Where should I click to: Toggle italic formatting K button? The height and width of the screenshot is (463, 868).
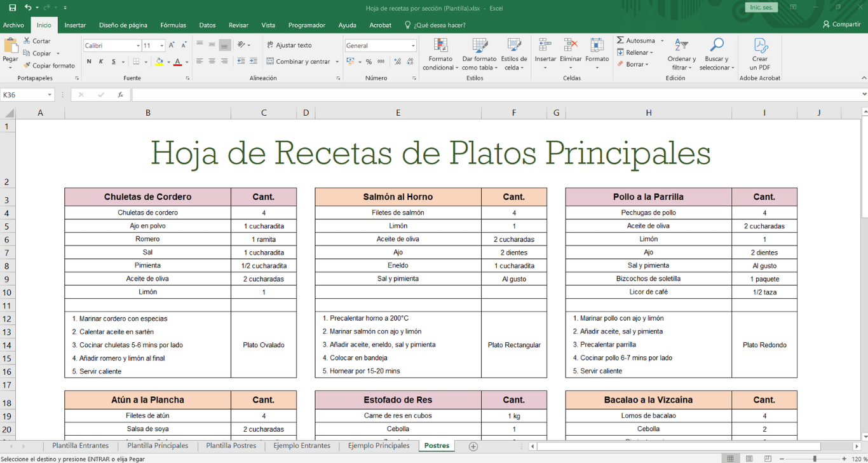101,62
